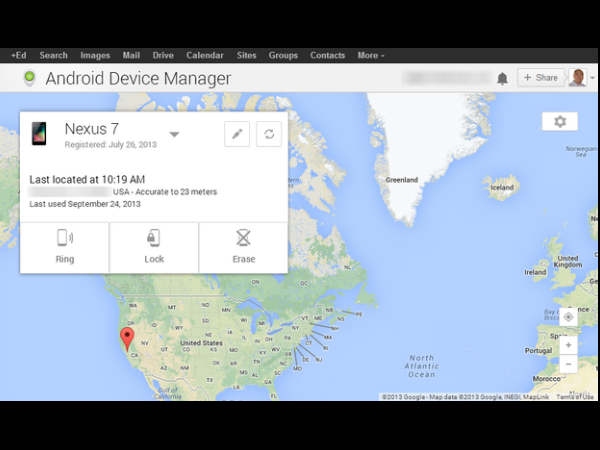The image size is (600, 450).
Task: Zoom in on the map
Action: (568, 345)
